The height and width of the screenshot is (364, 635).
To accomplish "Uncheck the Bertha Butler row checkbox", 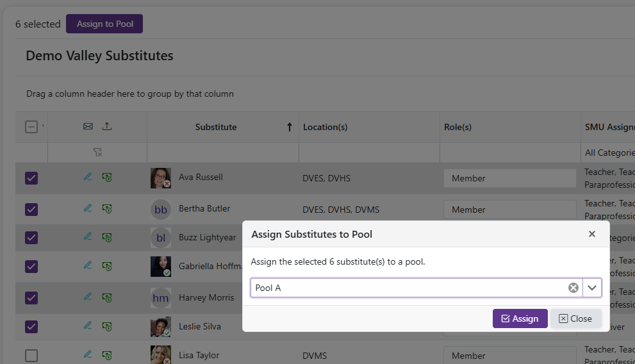I will coord(31,210).
